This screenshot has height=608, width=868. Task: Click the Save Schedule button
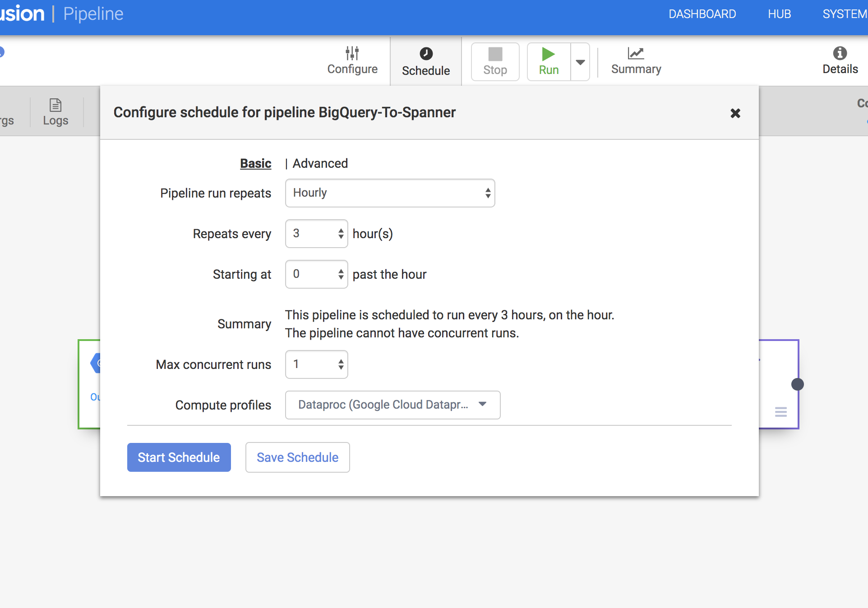pyautogui.click(x=297, y=457)
